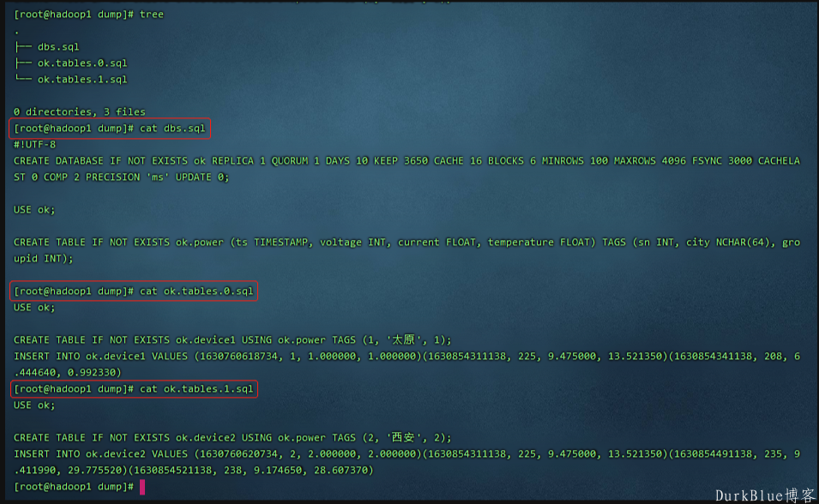Click the '西安' tag value text
819x504 pixels.
click(x=403, y=438)
